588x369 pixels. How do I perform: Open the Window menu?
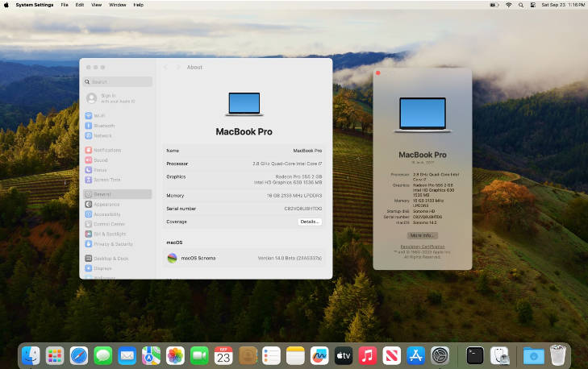[x=118, y=5]
